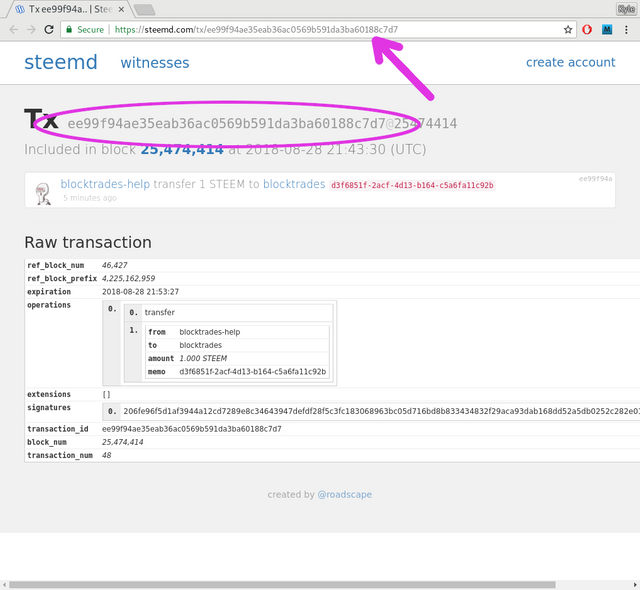
Task: Open the blocktrades-help account link
Action: point(105,184)
